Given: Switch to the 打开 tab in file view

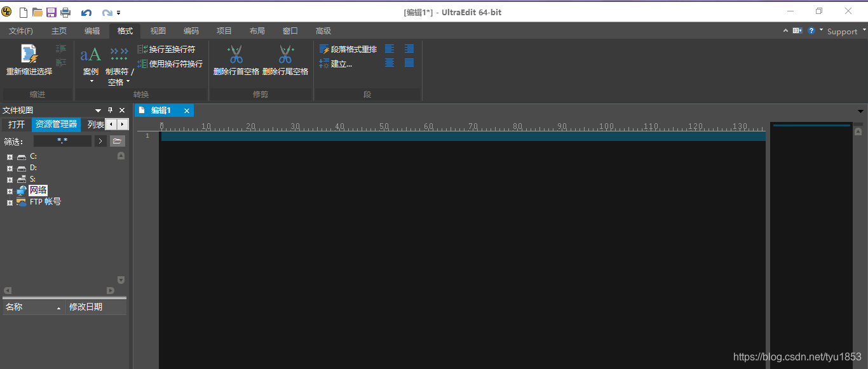Looking at the screenshot, I should click(17, 124).
